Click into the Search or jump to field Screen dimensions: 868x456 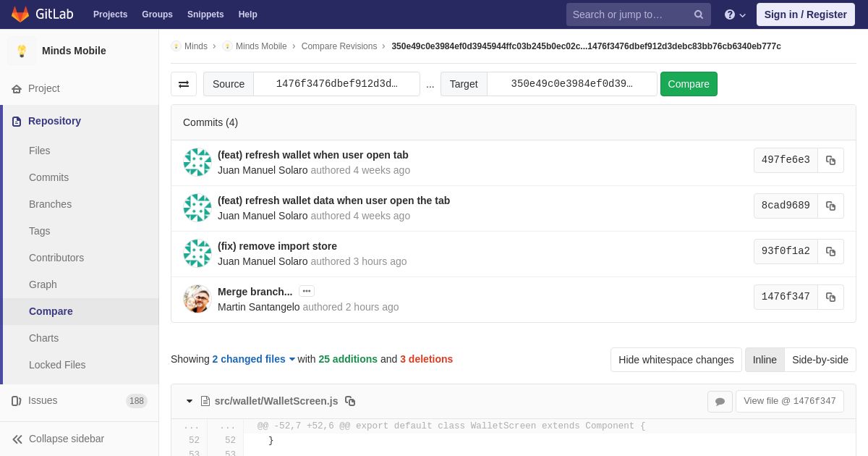[x=629, y=14]
